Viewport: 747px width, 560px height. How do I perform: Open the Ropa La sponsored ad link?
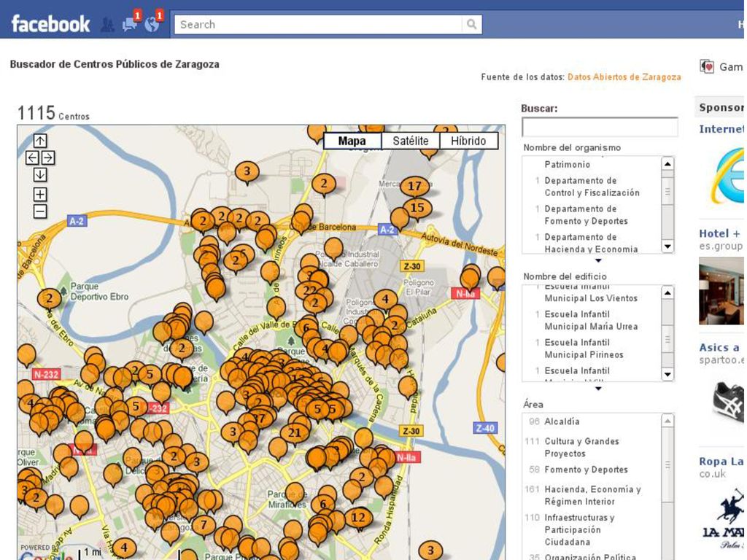[x=721, y=462]
